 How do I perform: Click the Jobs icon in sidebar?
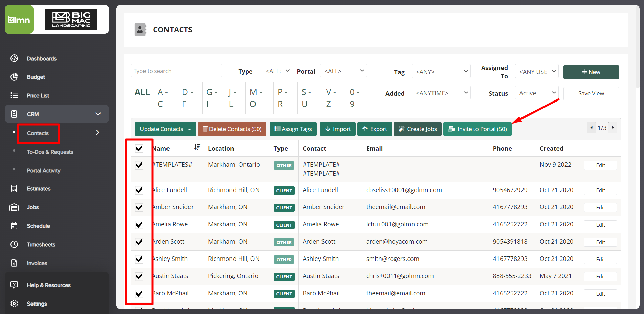click(x=14, y=207)
